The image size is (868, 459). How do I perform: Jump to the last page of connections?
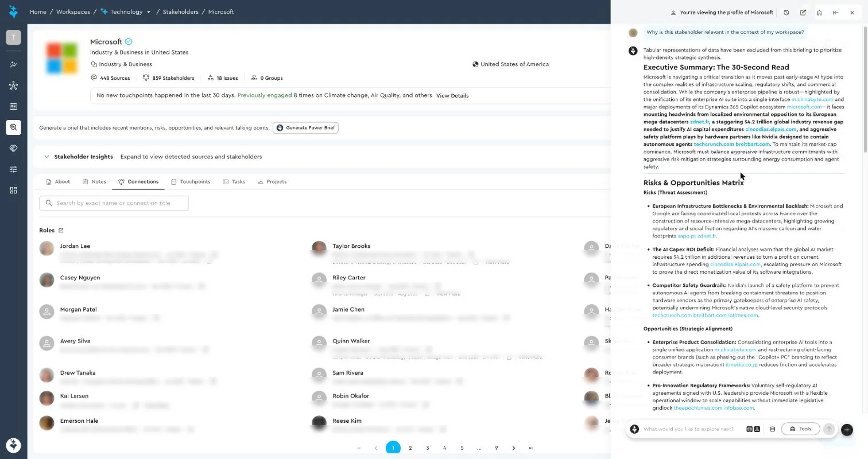[x=531, y=448]
